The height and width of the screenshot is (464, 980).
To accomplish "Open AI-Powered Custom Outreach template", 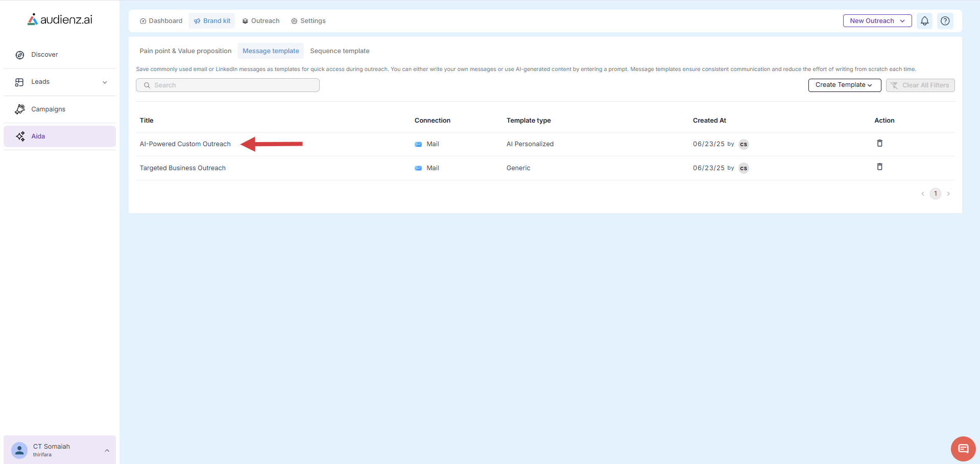I will [x=185, y=144].
